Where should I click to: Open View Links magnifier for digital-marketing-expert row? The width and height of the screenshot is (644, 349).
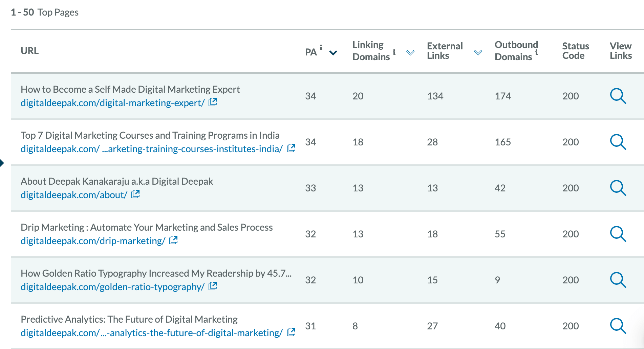pyautogui.click(x=618, y=96)
